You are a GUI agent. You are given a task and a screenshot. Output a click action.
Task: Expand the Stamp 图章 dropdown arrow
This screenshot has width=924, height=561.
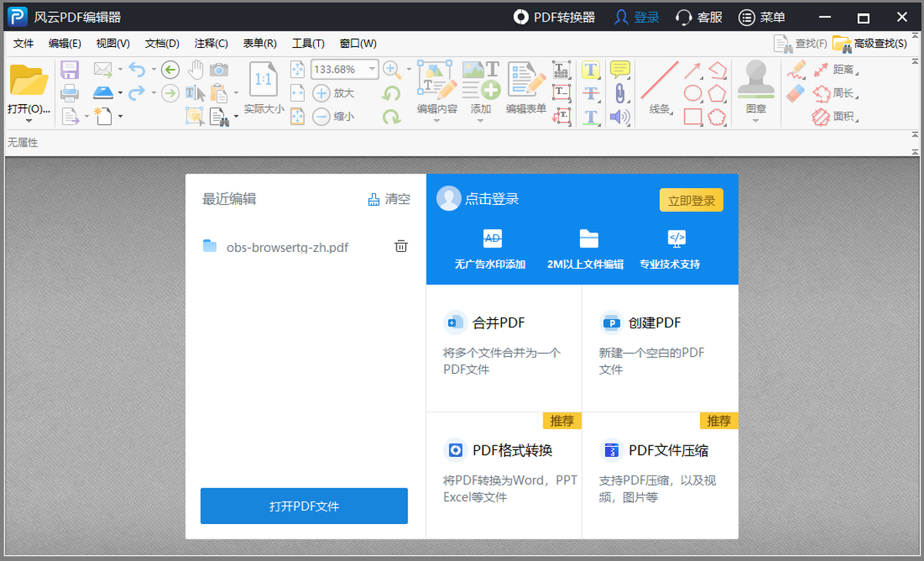755,120
